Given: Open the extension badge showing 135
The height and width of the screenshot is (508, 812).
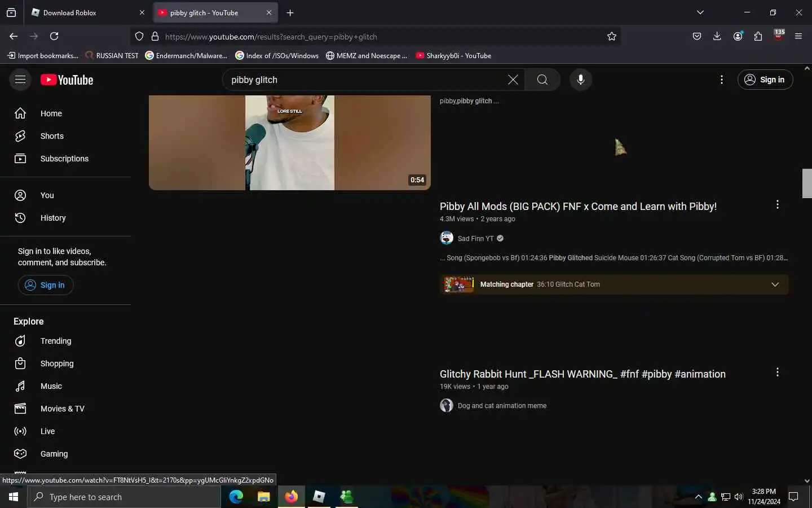Looking at the screenshot, I should coord(779,35).
